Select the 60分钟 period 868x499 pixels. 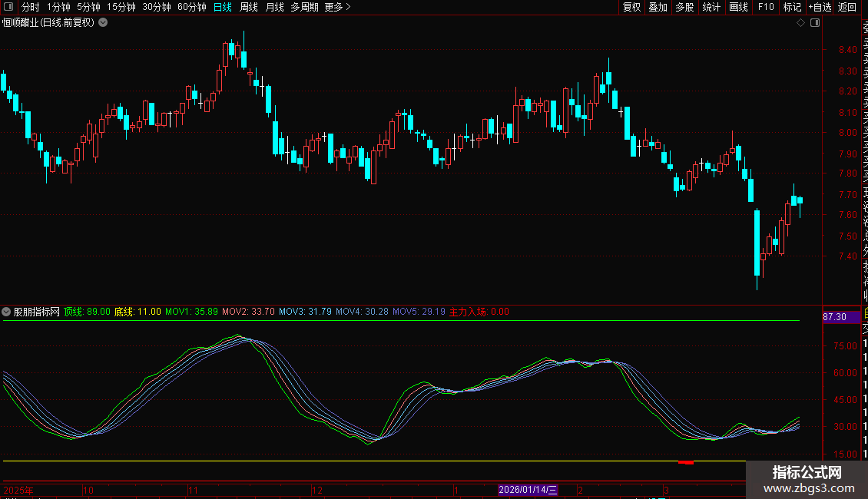[192, 7]
